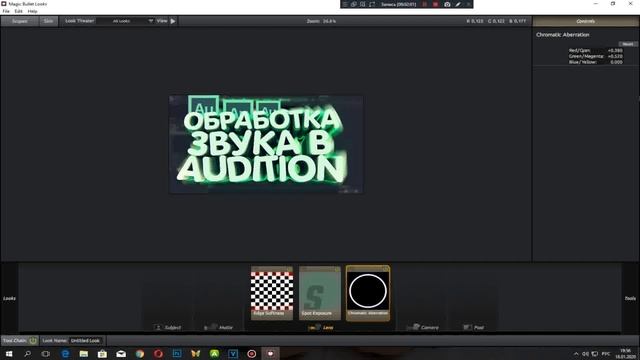This screenshot has width=640, height=360.
Task: Open the butterfly icon app on taskbar
Action: click(196, 353)
